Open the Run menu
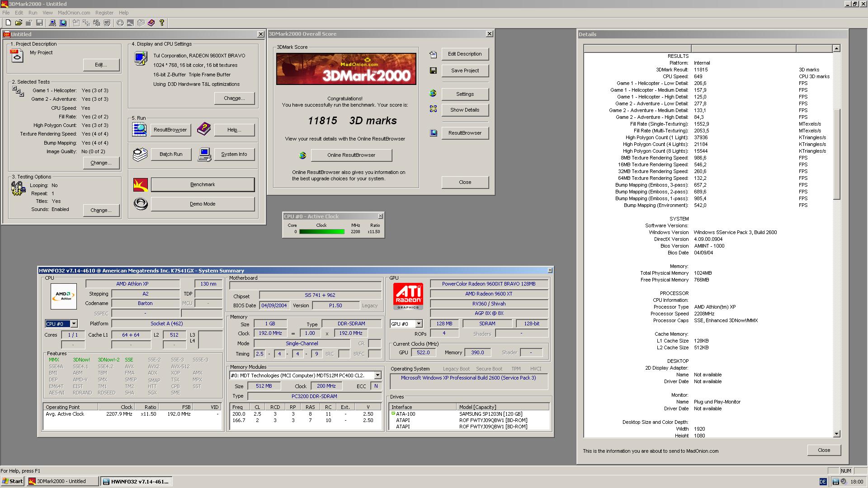868x488 pixels. point(33,13)
